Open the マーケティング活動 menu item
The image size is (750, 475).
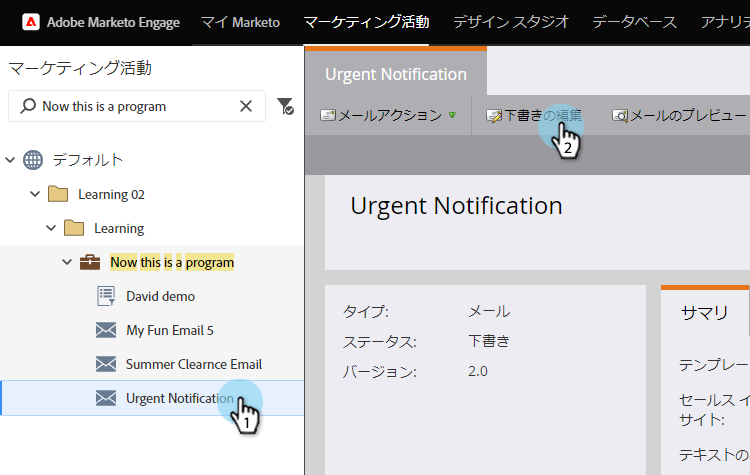(x=366, y=22)
